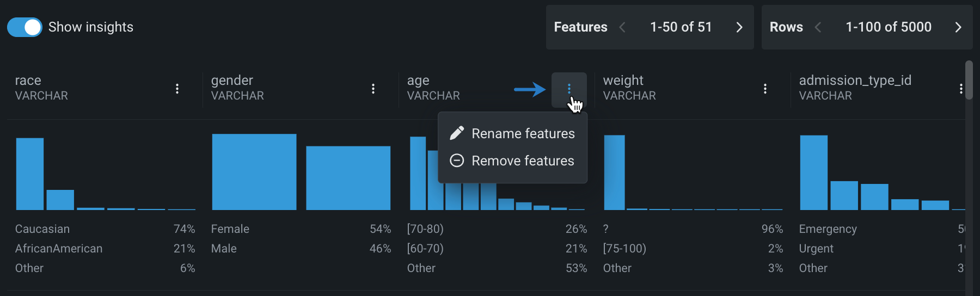The width and height of the screenshot is (980, 296).
Task: Go to next page of Features
Action: (x=739, y=27)
